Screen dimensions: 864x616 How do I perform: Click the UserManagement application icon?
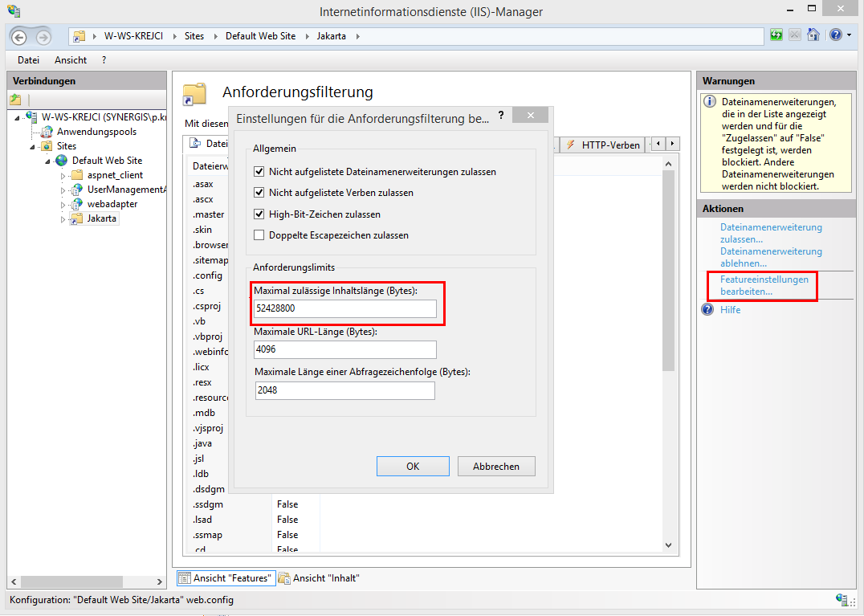(x=77, y=190)
